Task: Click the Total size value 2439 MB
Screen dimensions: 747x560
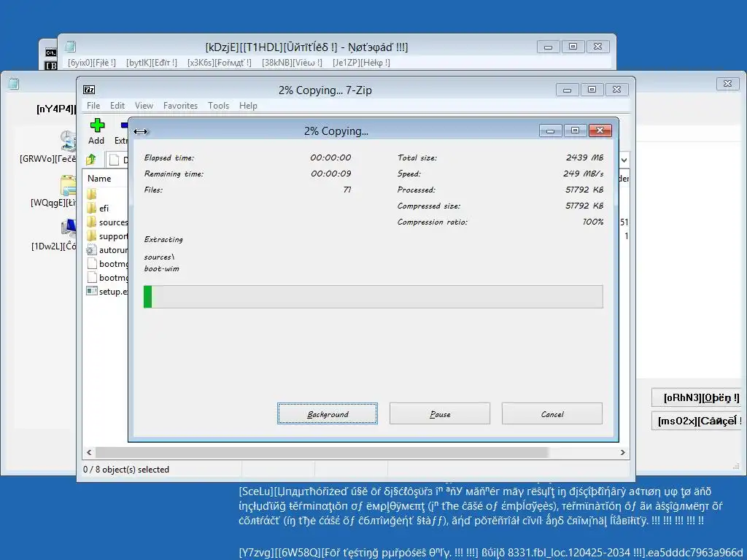Action: [x=584, y=157]
